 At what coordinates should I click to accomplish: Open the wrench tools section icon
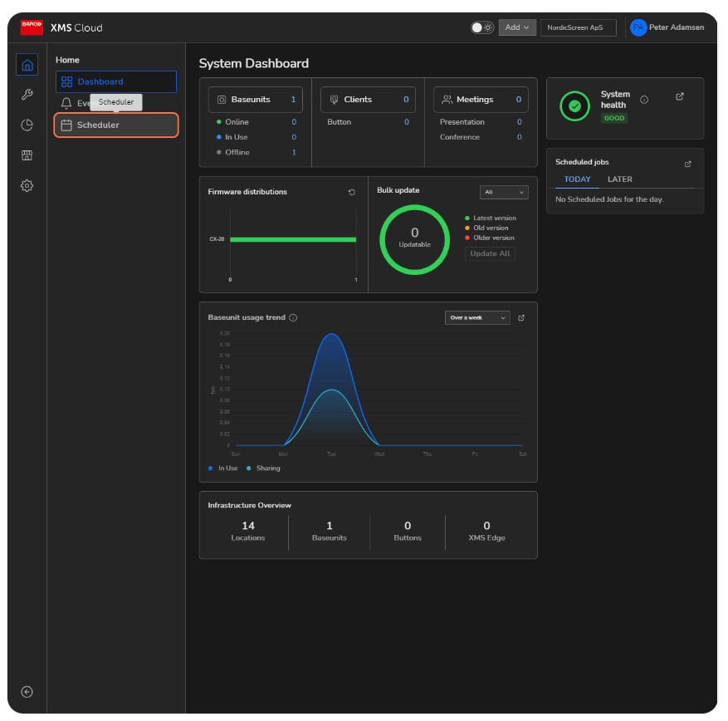pos(27,95)
